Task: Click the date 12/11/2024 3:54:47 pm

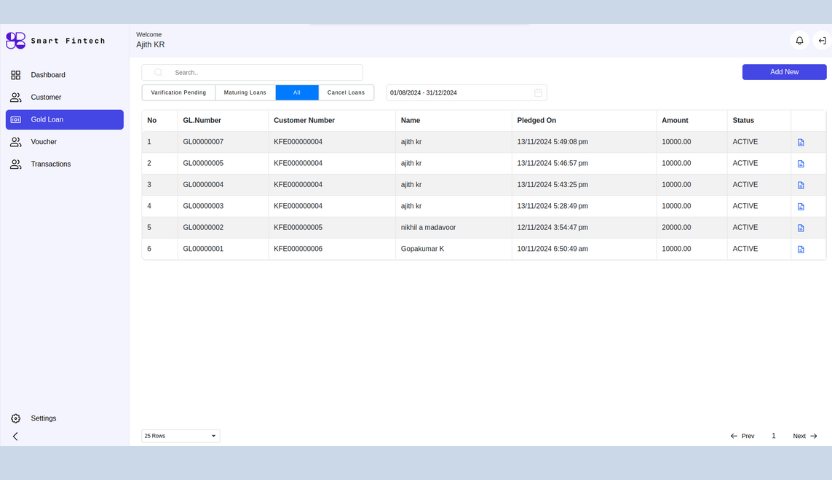Action: click(552, 227)
